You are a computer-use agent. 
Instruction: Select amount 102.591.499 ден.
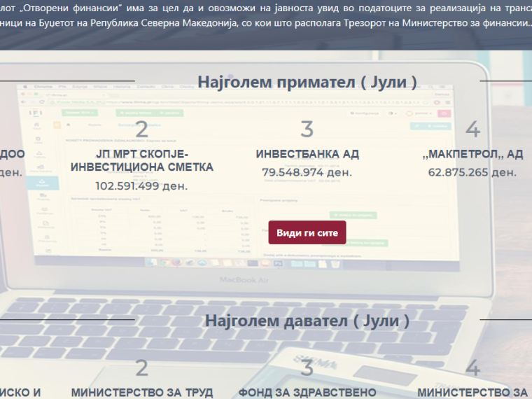pyautogui.click(x=141, y=186)
